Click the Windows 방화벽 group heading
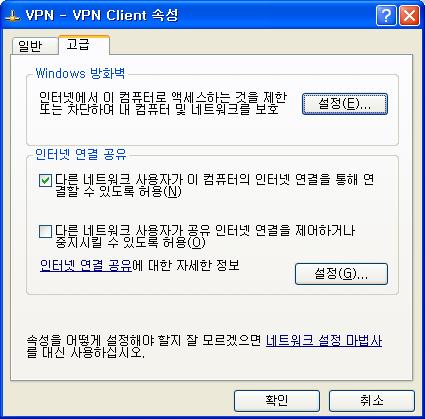 [x=80, y=73]
